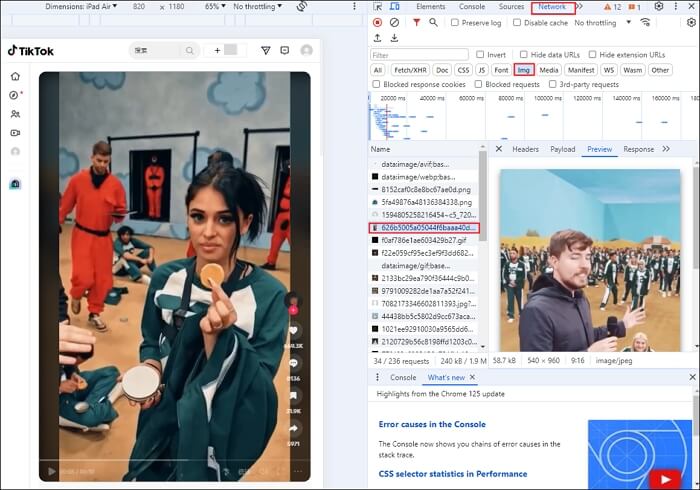Switch to the Elements tab

(x=431, y=6)
